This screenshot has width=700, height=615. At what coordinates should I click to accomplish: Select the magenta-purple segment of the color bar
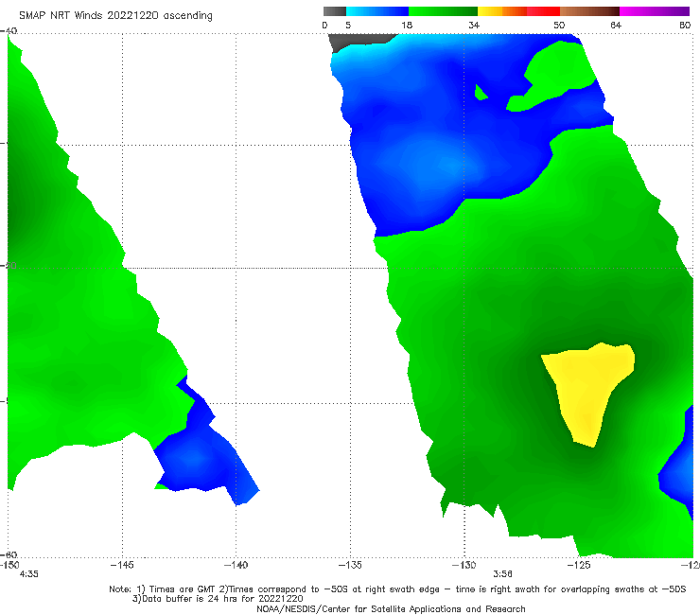pos(655,11)
